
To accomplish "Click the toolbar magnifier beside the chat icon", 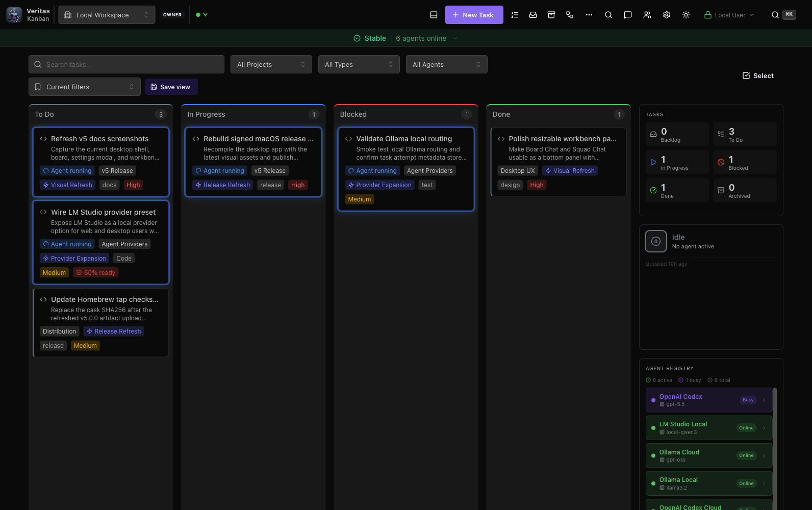I will pos(608,15).
